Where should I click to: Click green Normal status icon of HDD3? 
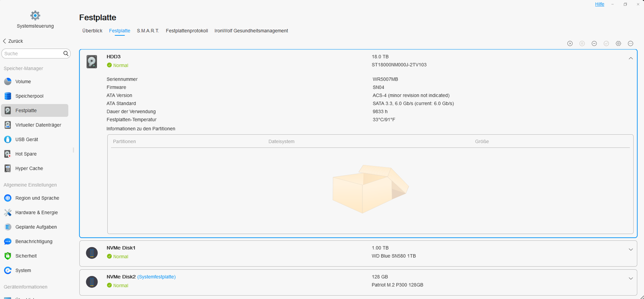pos(109,65)
